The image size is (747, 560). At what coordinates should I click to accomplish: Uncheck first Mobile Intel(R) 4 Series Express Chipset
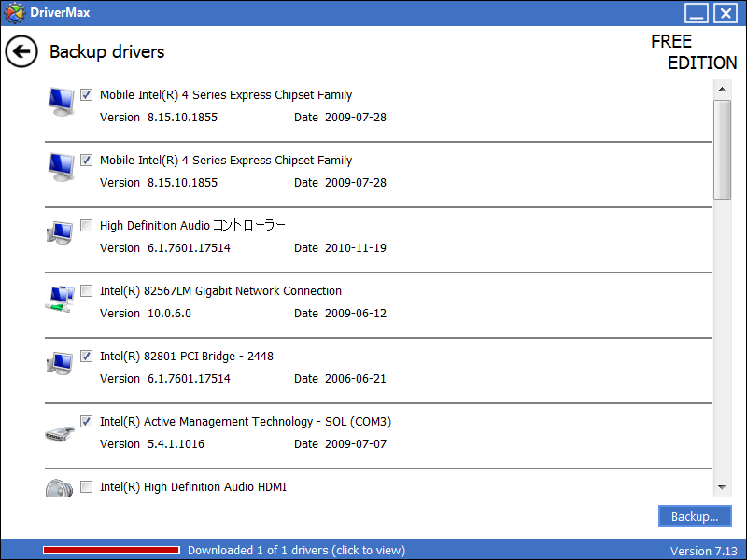tap(86, 94)
